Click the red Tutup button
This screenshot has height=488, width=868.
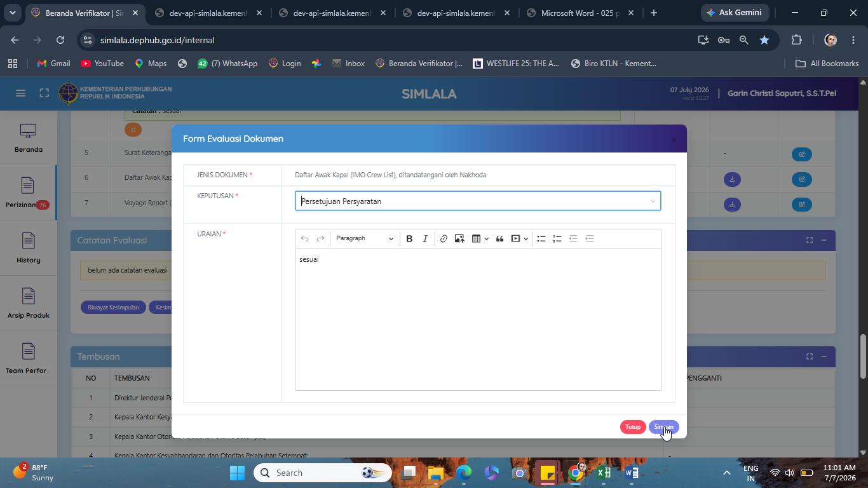click(x=633, y=427)
